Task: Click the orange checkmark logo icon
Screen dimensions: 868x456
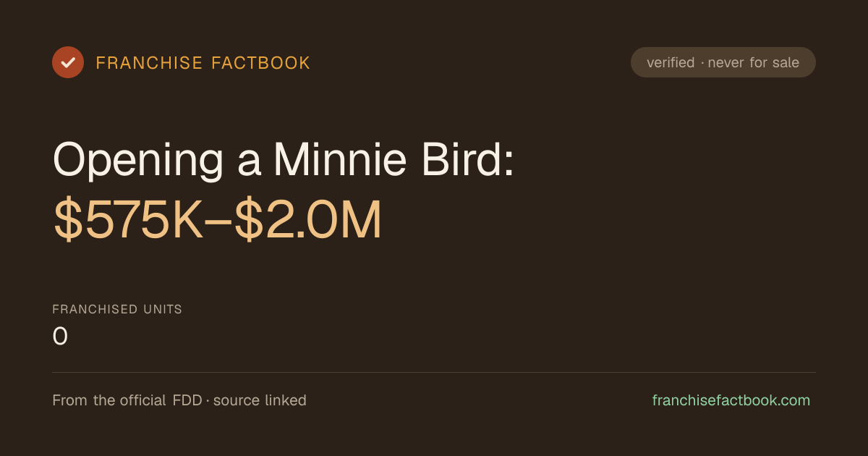Action: [68, 62]
